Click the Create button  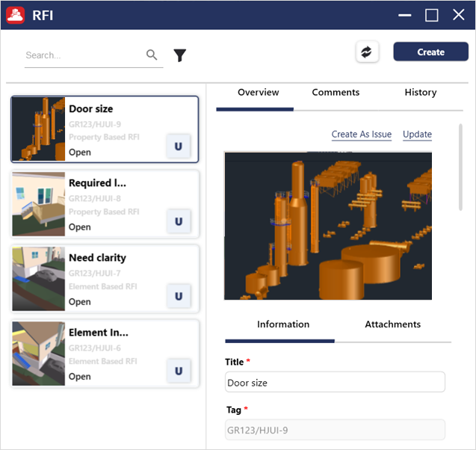(x=430, y=52)
